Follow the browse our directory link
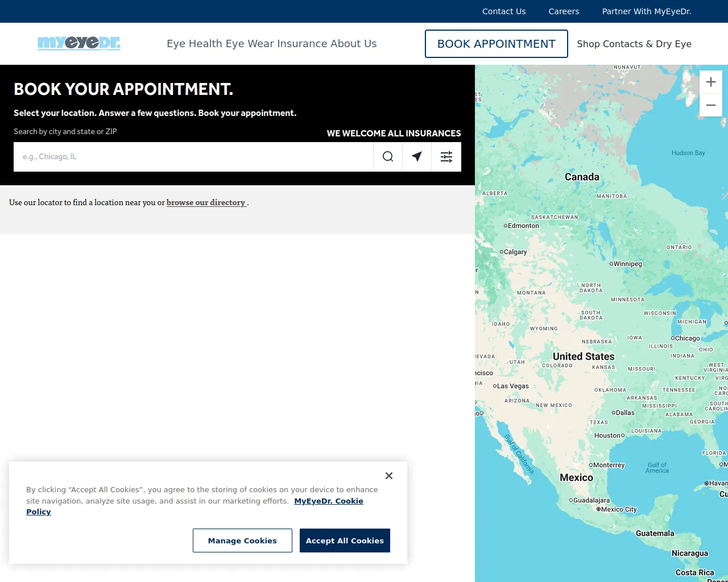 click(206, 202)
